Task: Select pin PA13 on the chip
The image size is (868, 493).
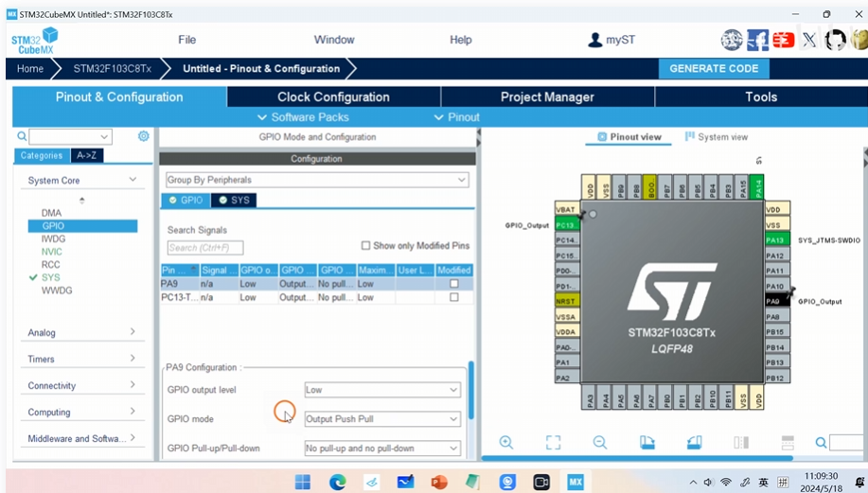Action: pos(777,240)
